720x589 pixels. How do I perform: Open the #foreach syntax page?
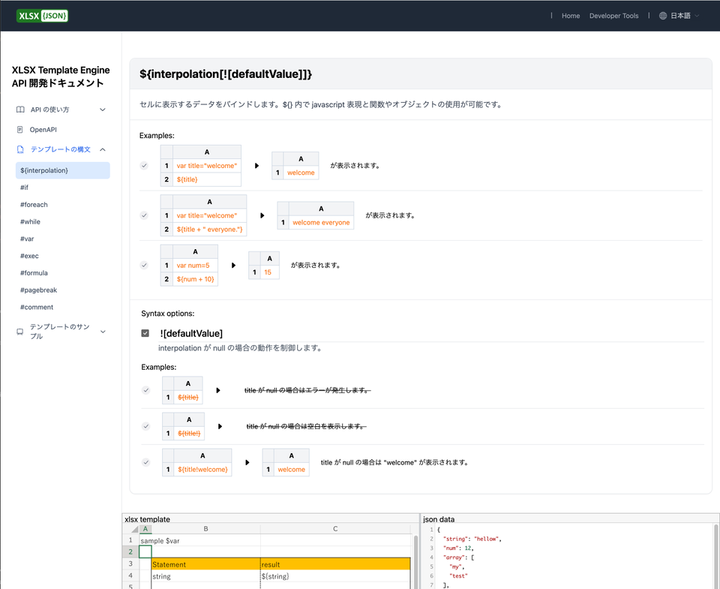pos(34,204)
